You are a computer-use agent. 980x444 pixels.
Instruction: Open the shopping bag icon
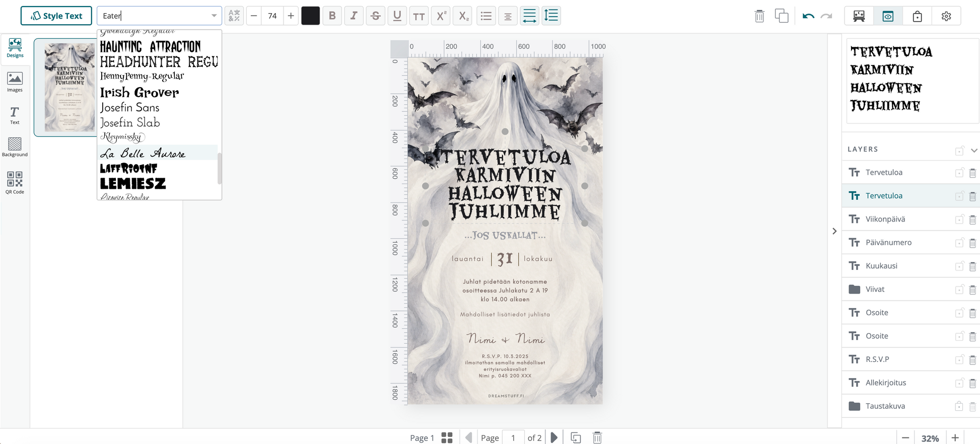pyautogui.click(x=917, y=16)
